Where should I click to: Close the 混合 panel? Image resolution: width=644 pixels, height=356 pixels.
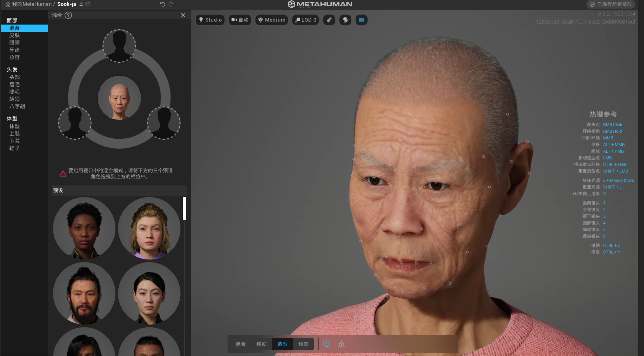(183, 15)
